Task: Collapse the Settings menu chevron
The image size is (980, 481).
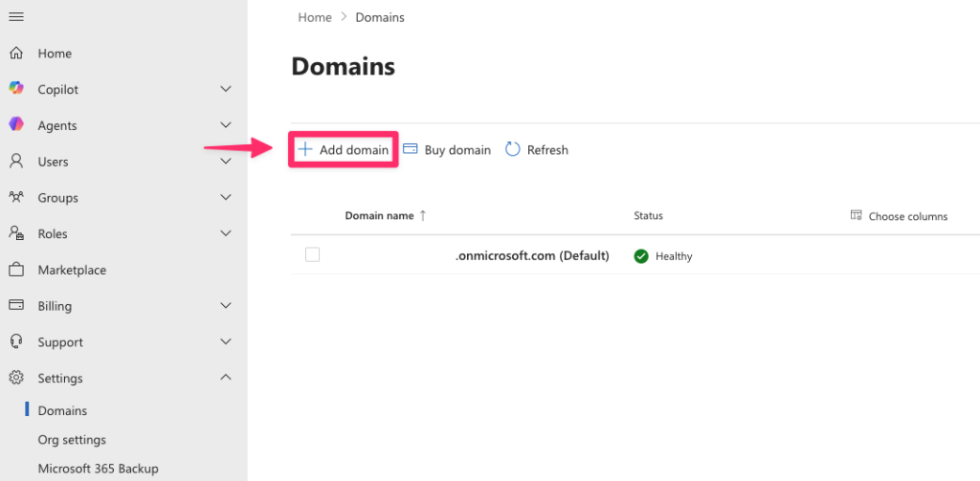Action: point(226,378)
